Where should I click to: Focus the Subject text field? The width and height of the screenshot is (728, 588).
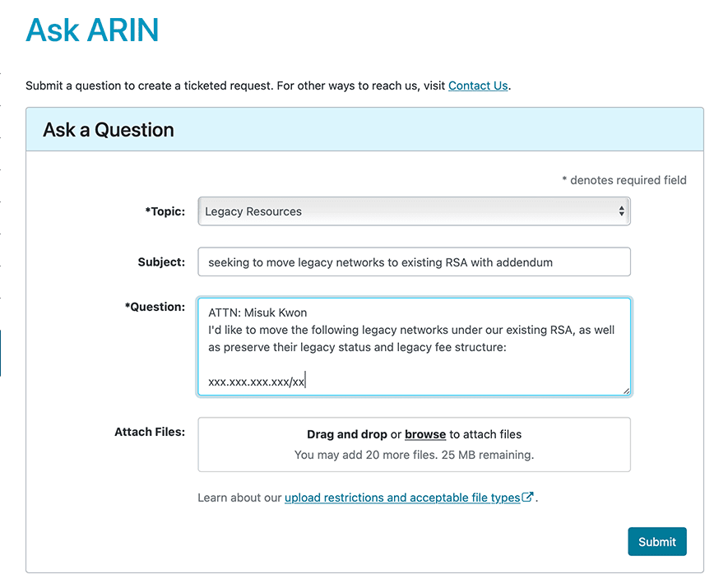[414, 262]
